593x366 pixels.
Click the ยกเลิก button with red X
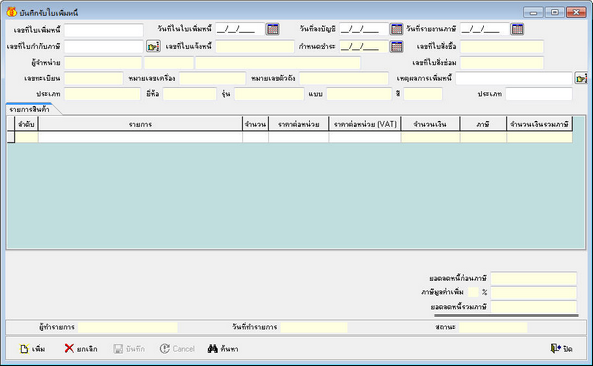pyautogui.click(x=81, y=349)
